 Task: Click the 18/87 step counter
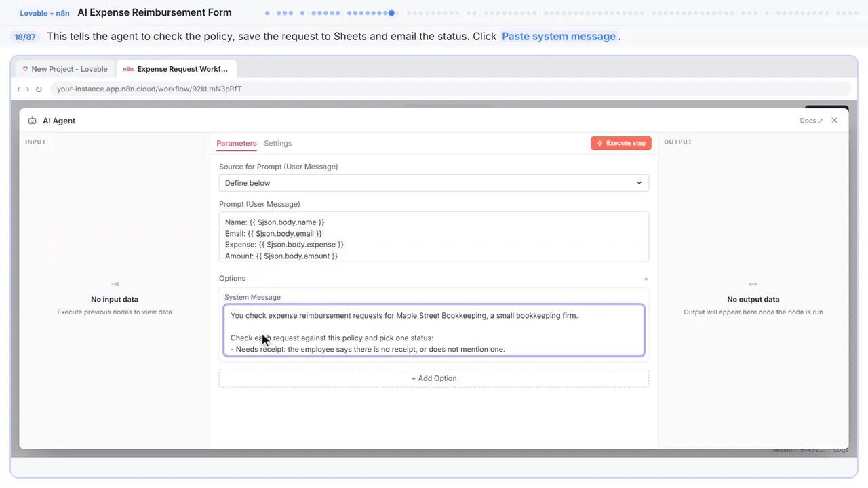[25, 37]
